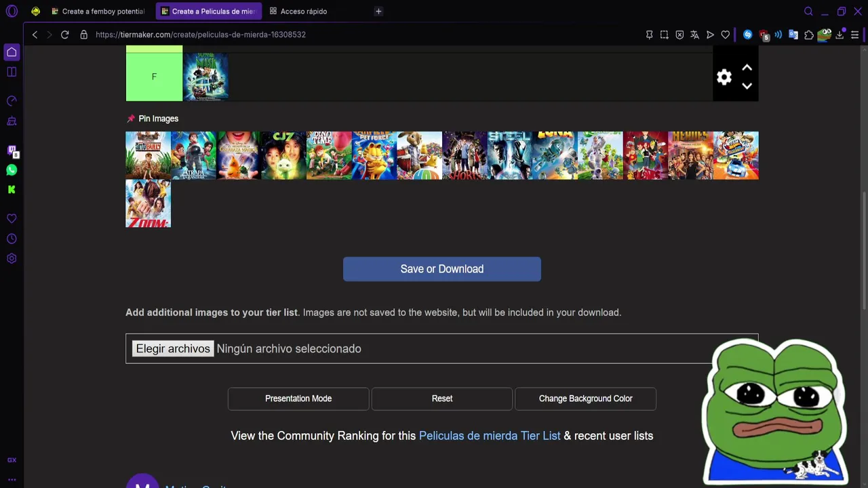The width and height of the screenshot is (868, 488).
Task: Open the page translate icon
Action: 694,35
